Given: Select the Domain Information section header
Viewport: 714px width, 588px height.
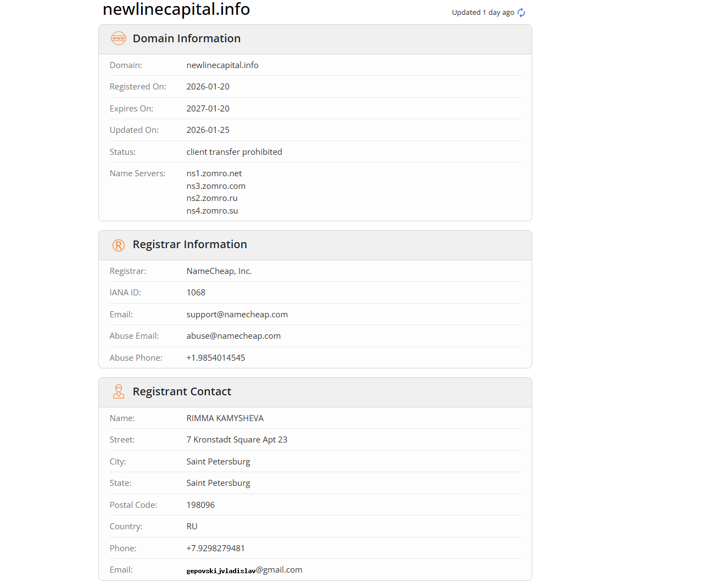Looking at the screenshot, I should click(x=187, y=38).
